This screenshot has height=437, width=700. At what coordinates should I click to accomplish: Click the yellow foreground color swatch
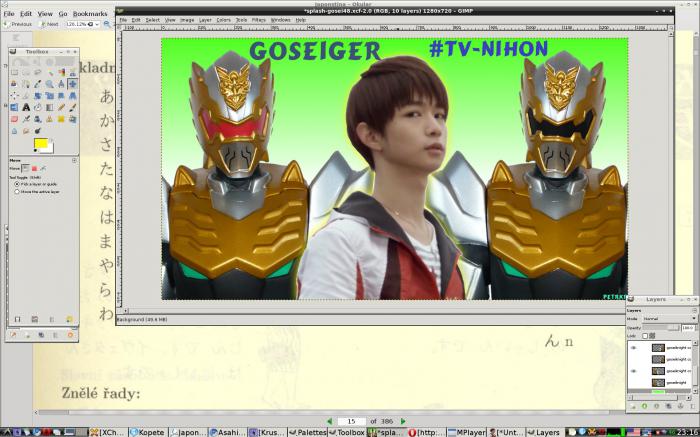40,143
